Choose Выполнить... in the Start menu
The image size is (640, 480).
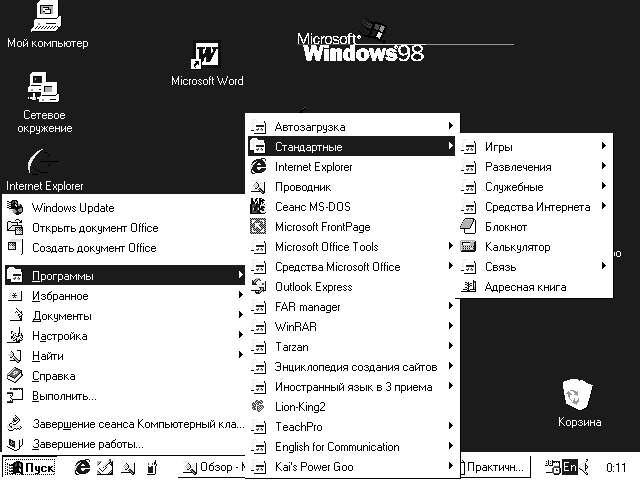click(125, 396)
